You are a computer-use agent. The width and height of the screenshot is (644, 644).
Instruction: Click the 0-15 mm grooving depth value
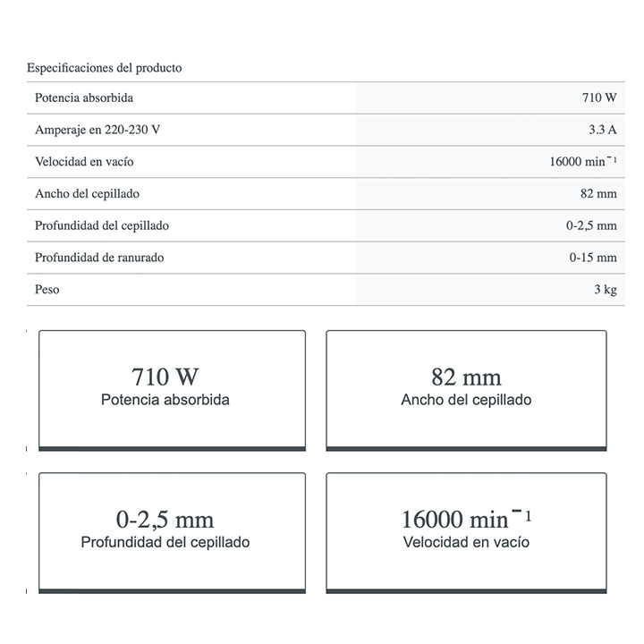[x=593, y=258]
